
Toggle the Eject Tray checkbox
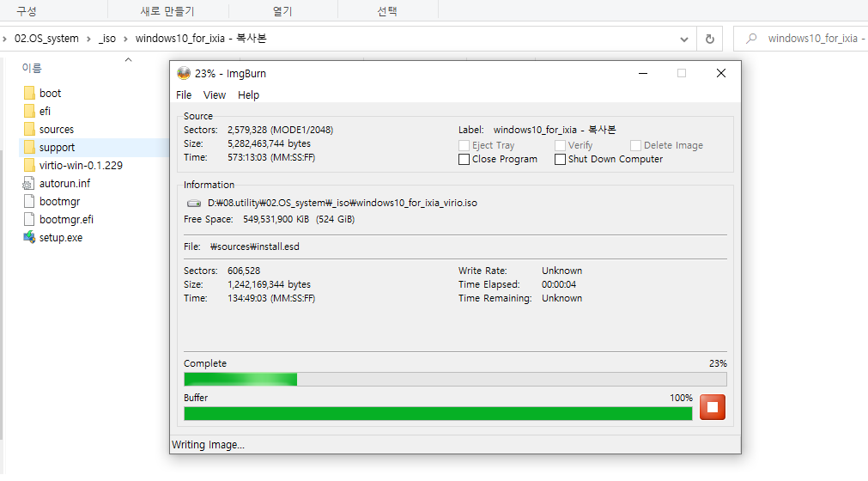[x=464, y=145]
